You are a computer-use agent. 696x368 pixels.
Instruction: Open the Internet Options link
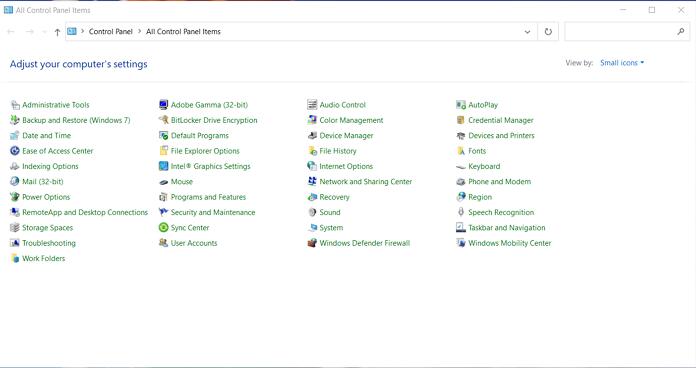coord(346,166)
